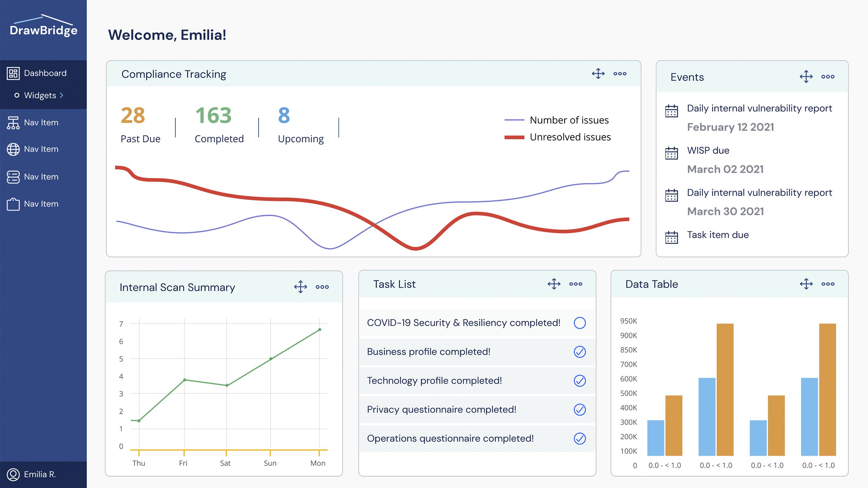Uncheck the Business profile completed task

coord(580,352)
